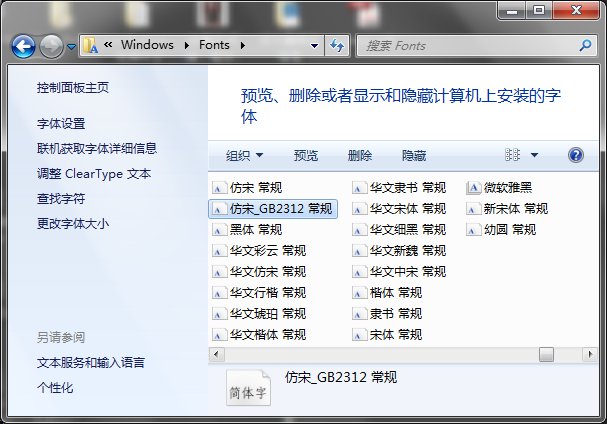This screenshot has height=424, width=607.
Task: Minimize the Fonts window
Action: [512, 10]
